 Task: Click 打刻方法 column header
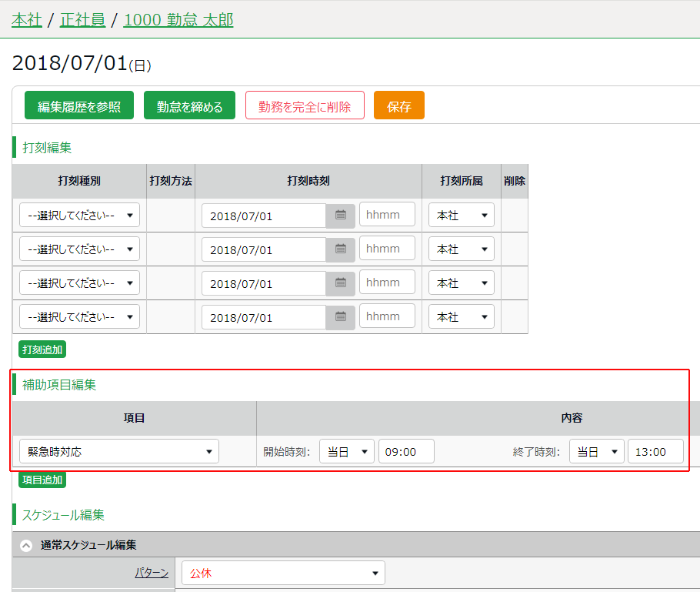click(171, 181)
